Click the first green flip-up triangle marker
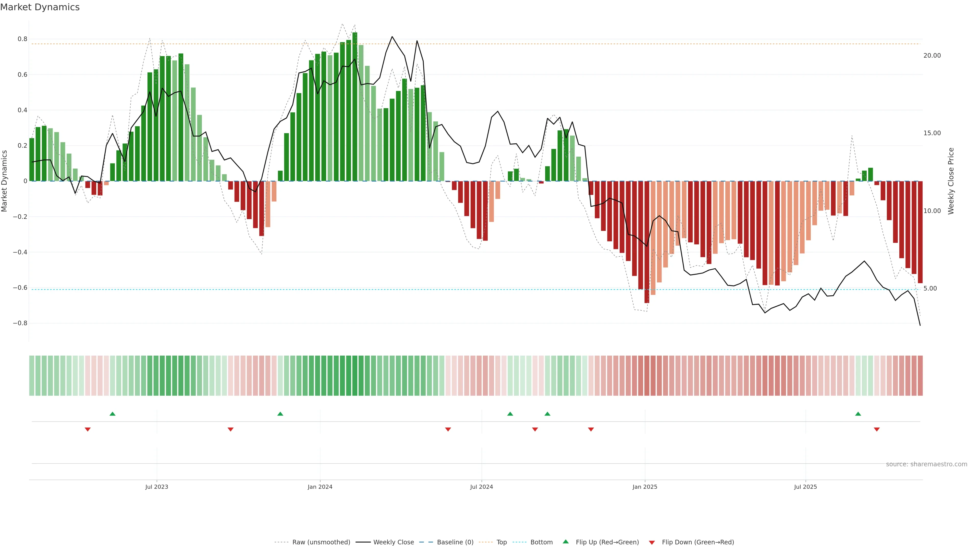Image resolution: width=980 pixels, height=551 pixels. 112,414
